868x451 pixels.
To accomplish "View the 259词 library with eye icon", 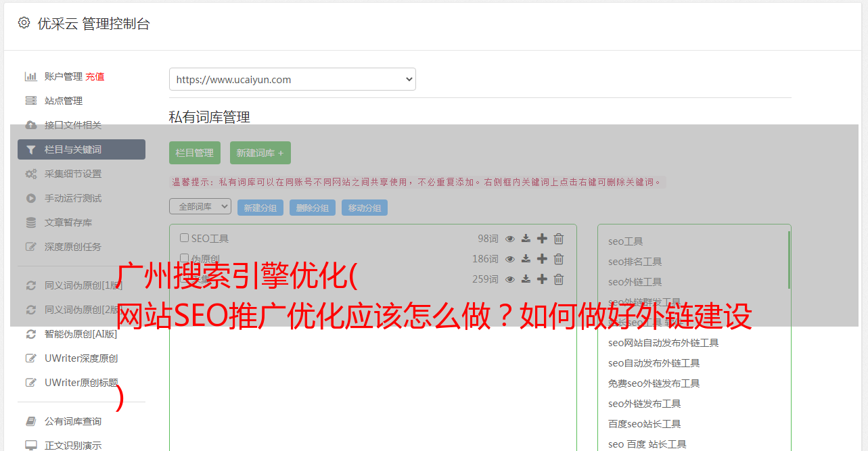I will pos(510,279).
